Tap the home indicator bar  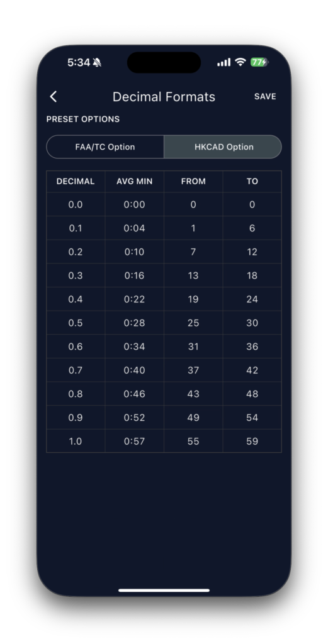[164, 590]
